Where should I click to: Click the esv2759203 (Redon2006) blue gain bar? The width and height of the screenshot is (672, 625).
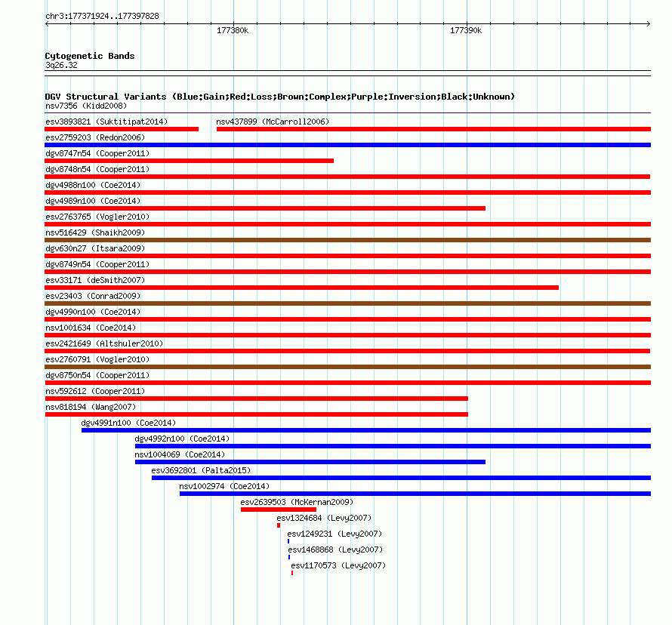(347, 145)
